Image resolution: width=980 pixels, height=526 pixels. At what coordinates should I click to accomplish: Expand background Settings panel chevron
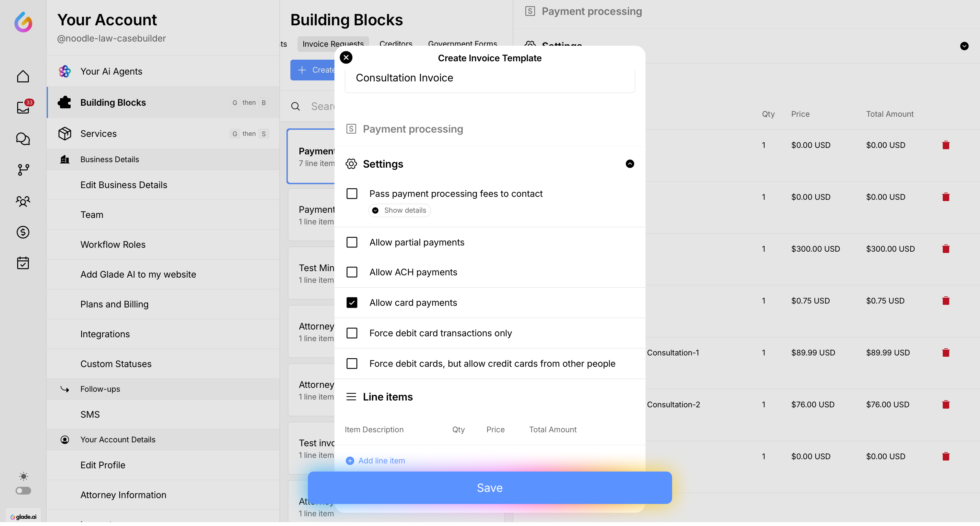point(964,46)
